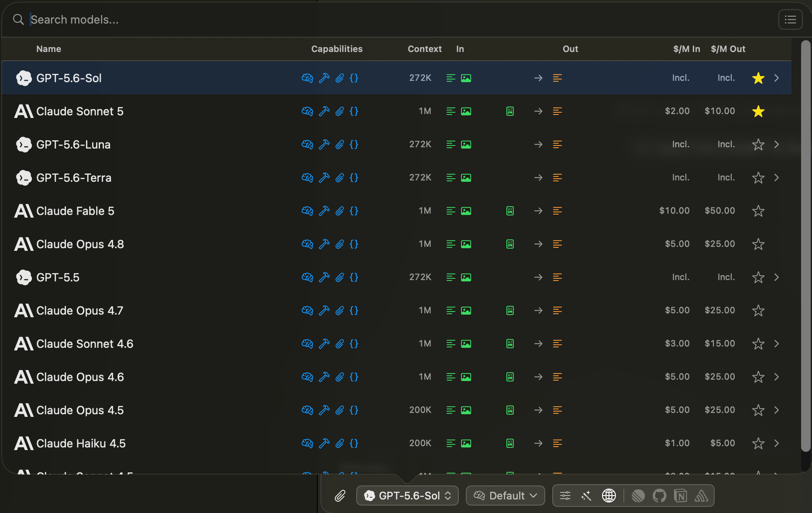Image resolution: width=812 pixels, height=513 pixels.
Task: Click the GitHub icon in bottom toolbar
Action: (x=659, y=496)
